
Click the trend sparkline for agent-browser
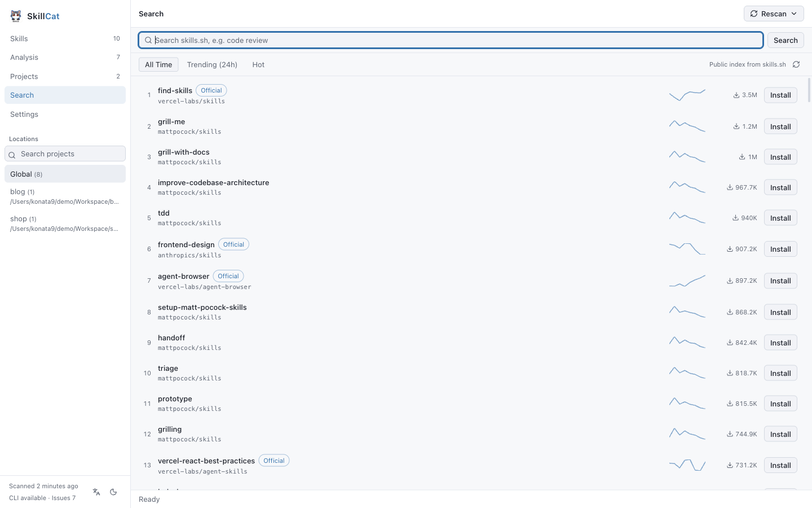click(687, 281)
